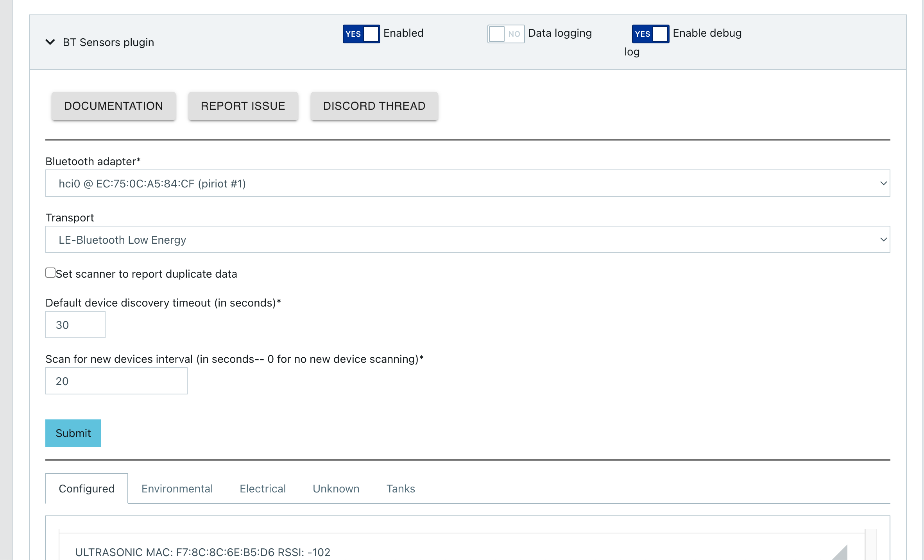Image resolution: width=924 pixels, height=560 pixels.
Task: Click the discovery timeout field showing 30
Action: pyautogui.click(x=75, y=325)
